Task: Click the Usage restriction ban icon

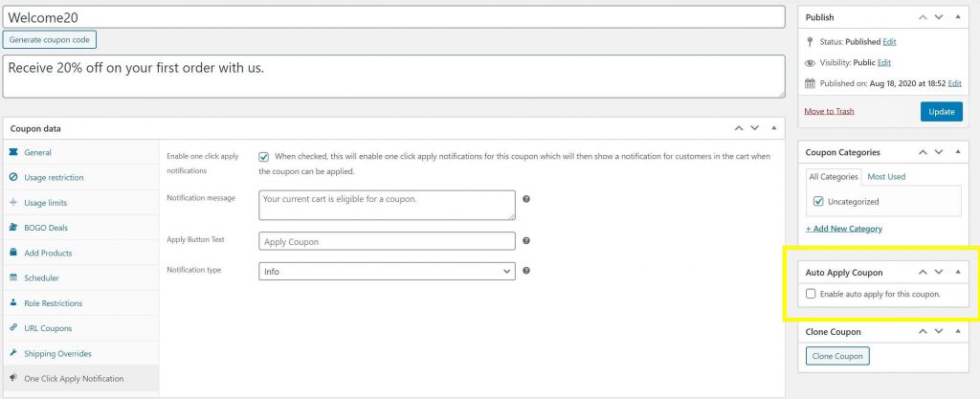Action: click(13, 177)
